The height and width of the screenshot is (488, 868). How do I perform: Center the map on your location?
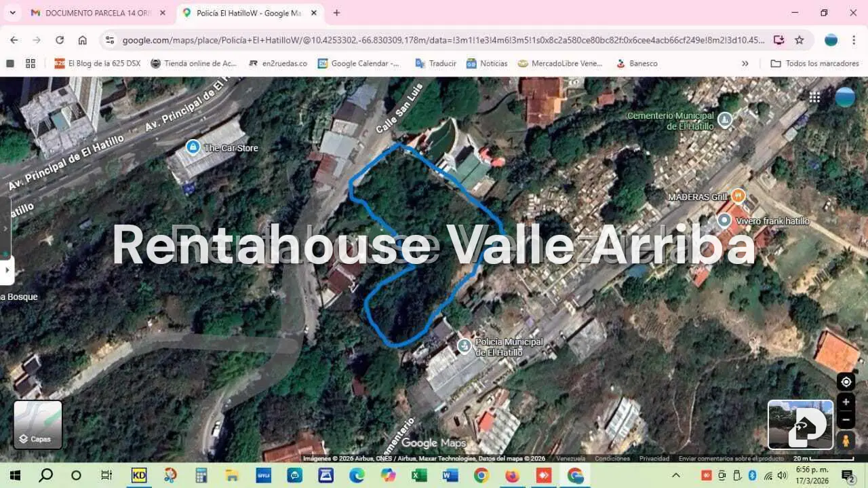(846, 381)
